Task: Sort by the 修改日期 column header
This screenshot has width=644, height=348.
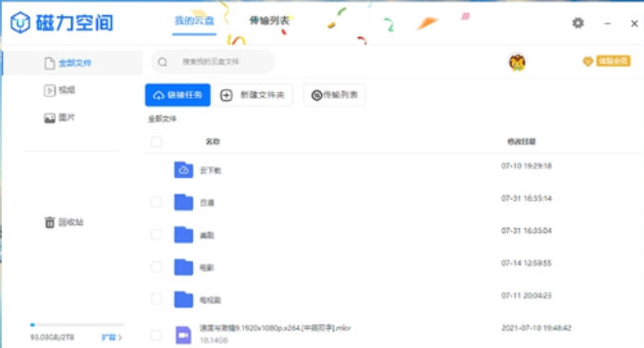Action: [521, 142]
